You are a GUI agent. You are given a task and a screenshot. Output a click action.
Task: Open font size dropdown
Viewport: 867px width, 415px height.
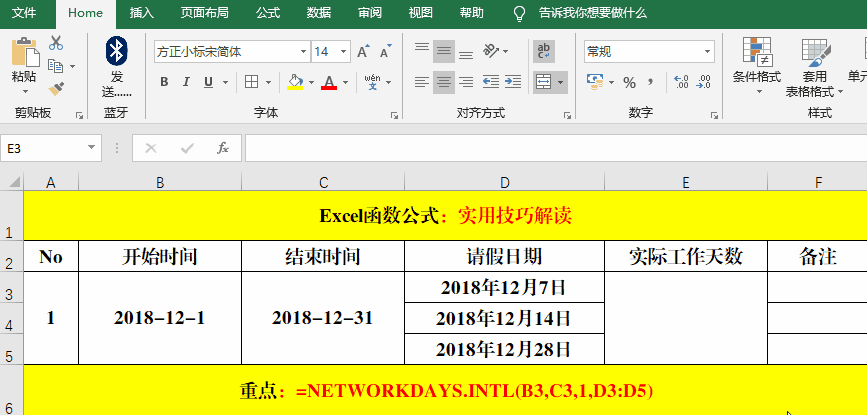[344, 52]
